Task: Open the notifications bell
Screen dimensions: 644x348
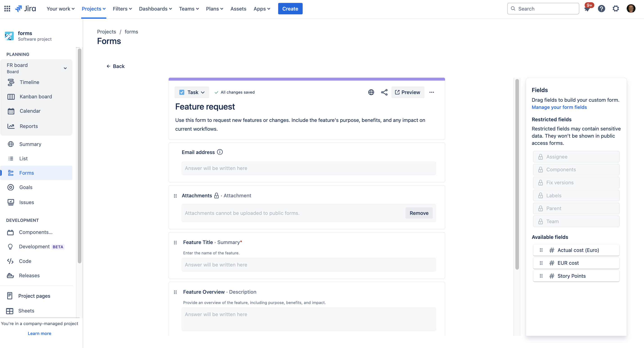Action: pyautogui.click(x=587, y=9)
